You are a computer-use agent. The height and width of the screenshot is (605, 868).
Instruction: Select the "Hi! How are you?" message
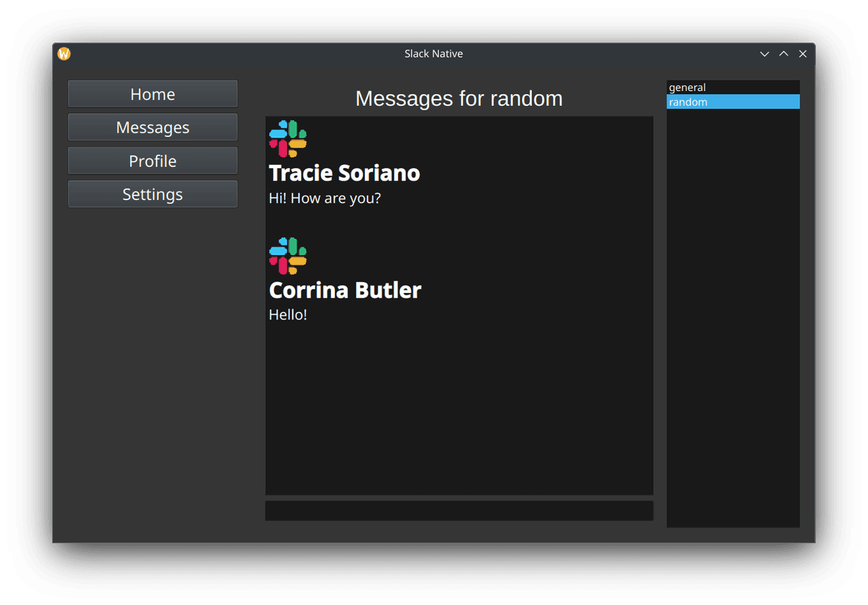(x=325, y=199)
